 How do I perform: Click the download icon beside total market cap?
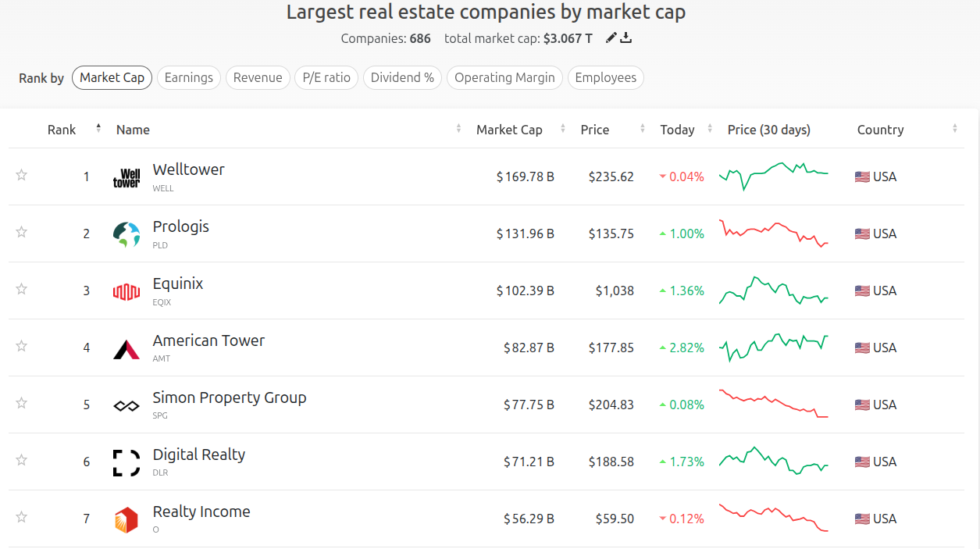point(625,37)
